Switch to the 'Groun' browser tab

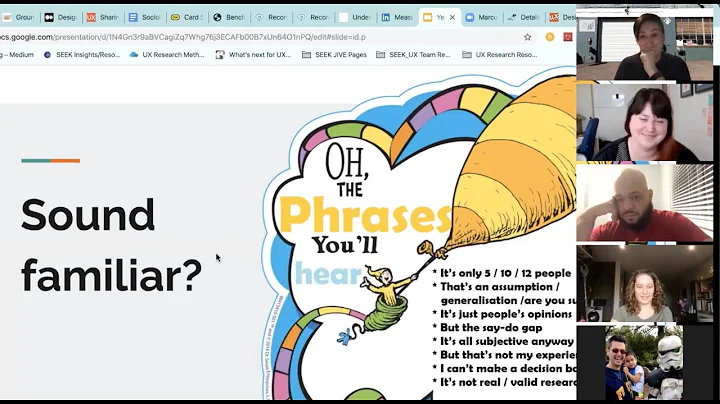tap(18, 17)
